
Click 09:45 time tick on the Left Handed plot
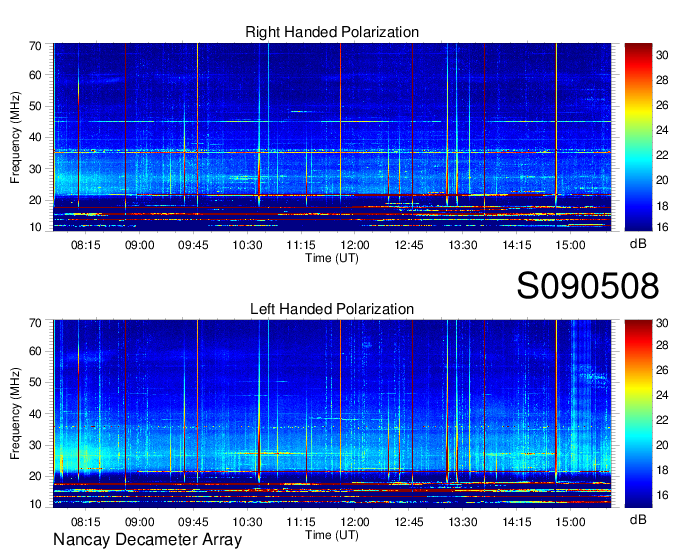pos(193,522)
